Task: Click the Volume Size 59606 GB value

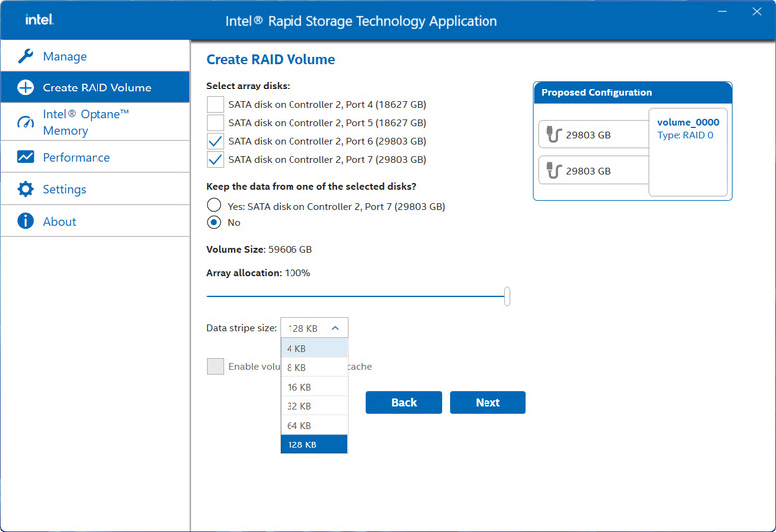Action: tap(291, 249)
